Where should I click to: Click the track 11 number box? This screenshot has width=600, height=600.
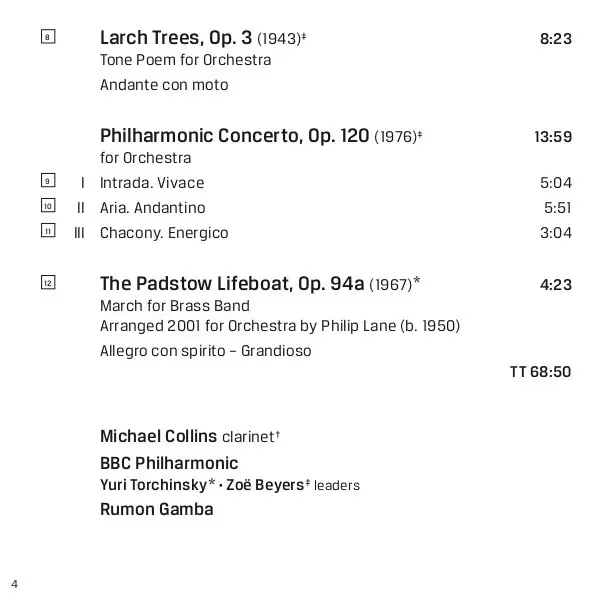(47, 231)
